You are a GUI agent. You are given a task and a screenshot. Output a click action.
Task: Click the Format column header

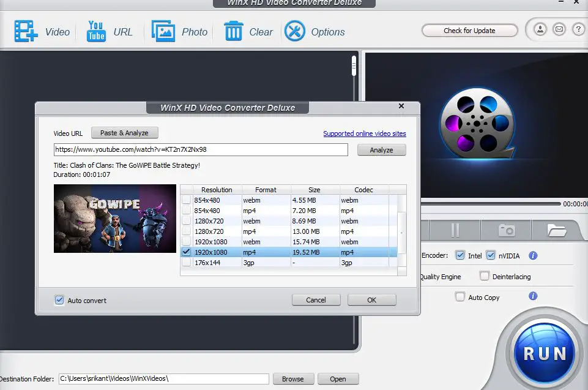(266, 190)
